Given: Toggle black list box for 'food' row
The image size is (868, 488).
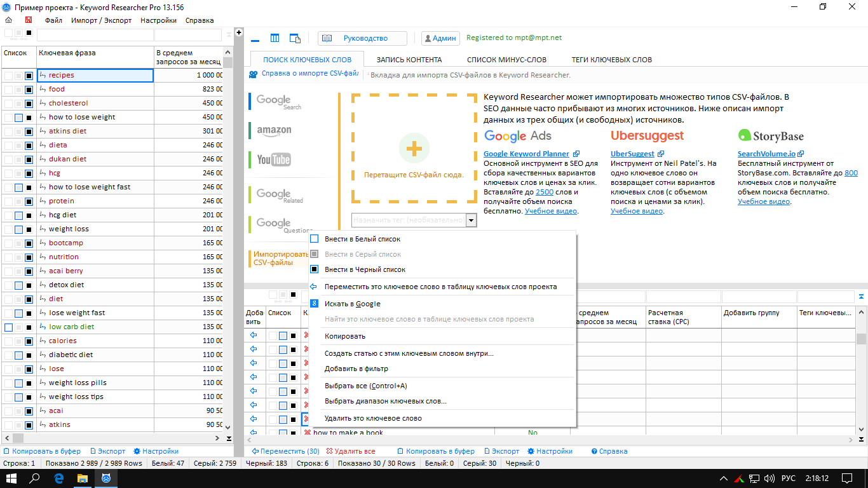Looking at the screenshot, I should coord(29,89).
